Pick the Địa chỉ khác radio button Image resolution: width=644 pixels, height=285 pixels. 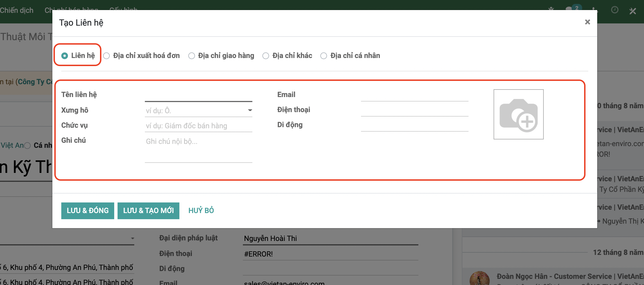point(266,56)
